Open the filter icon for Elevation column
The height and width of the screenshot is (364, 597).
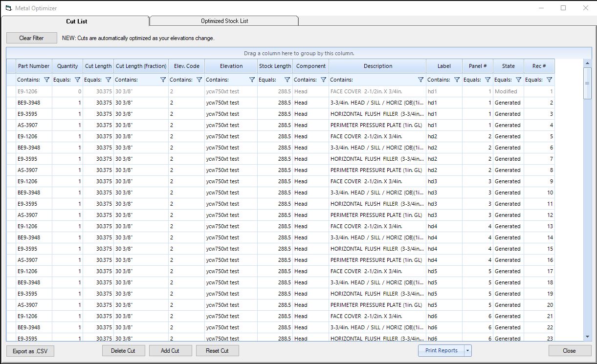pyautogui.click(x=252, y=80)
